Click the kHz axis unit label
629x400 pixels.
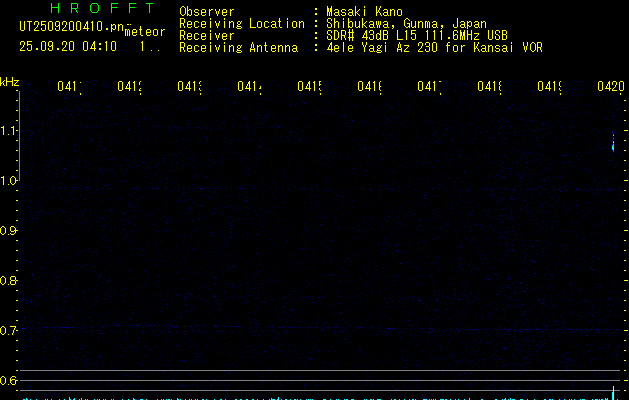coord(10,82)
